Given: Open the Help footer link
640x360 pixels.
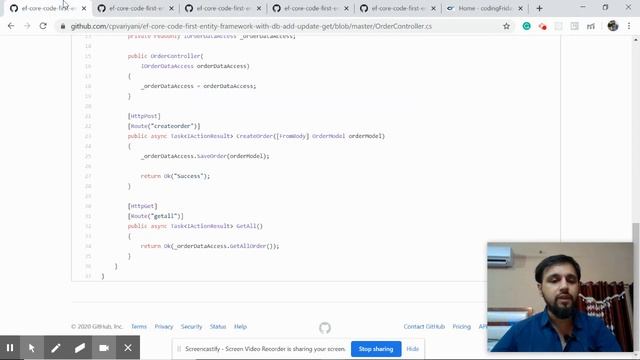Looking at the screenshot, I should [240, 327].
